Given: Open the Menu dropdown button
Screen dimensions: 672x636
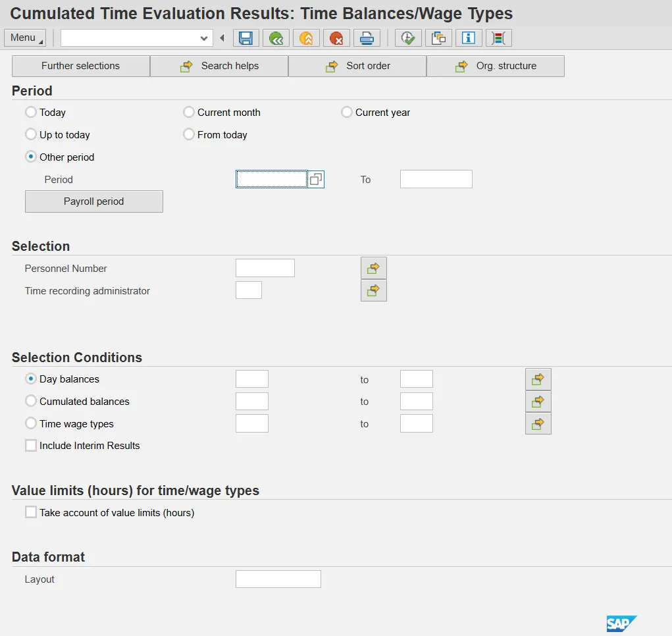Looking at the screenshot, I should [25, 38].
